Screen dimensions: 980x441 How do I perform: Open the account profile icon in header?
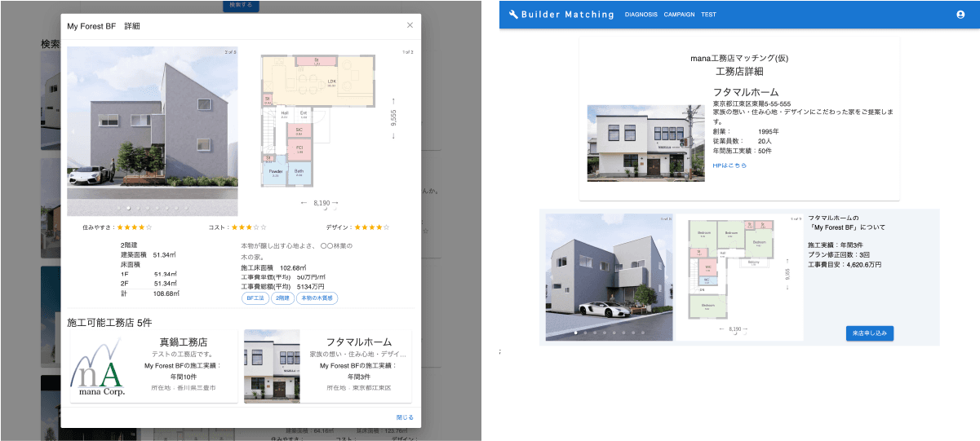(x=960, y=14)
